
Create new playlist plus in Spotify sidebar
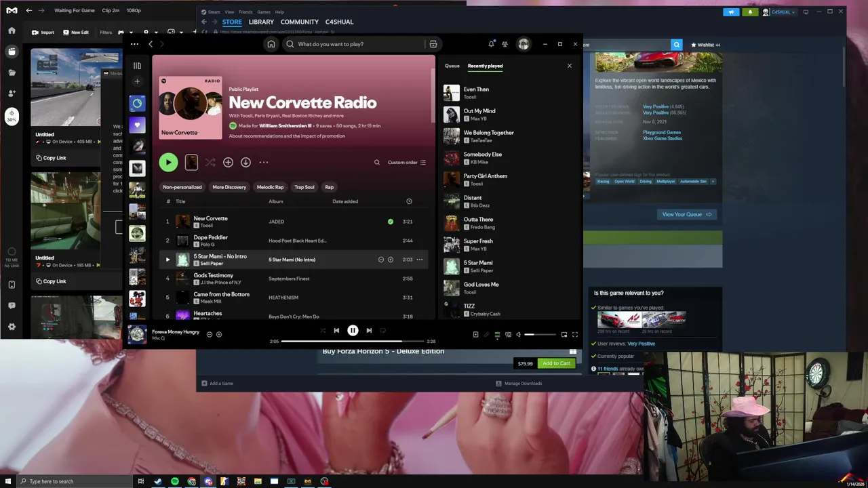pos(137,81)
